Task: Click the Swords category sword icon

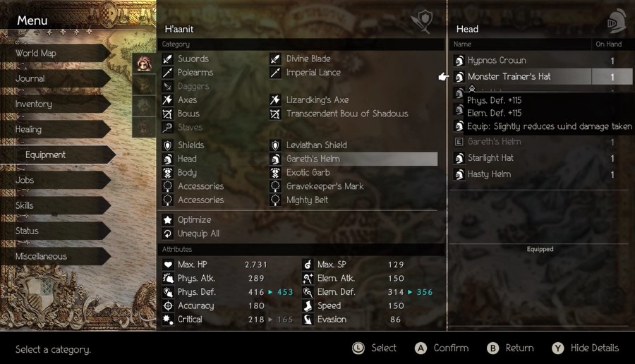Action: click(168, 59)
